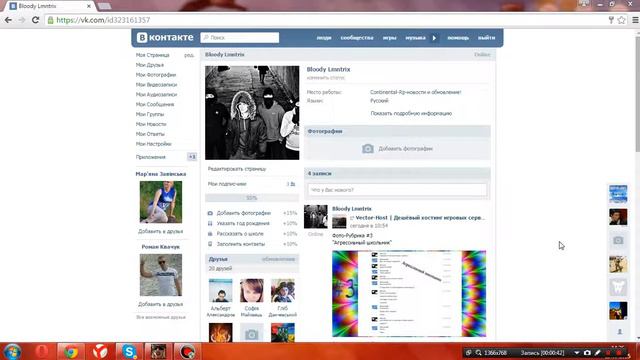Screen dimensions: 640x360
Task: Click "Редактировать страницу" under the profile photo
Action: click(237, 169)
